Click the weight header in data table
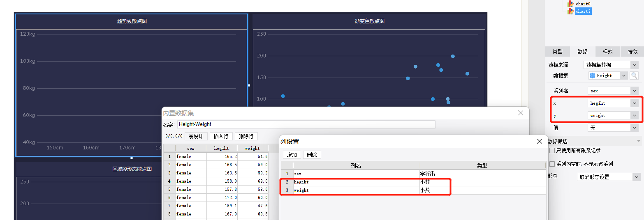 [x=253, y=148]
